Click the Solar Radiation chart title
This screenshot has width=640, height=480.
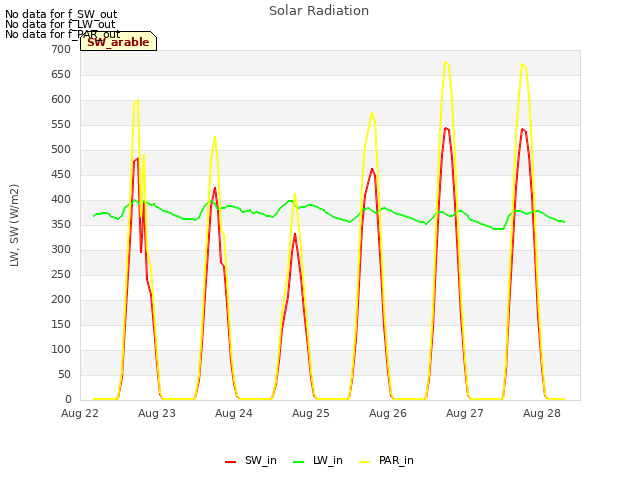pos(319,11)
